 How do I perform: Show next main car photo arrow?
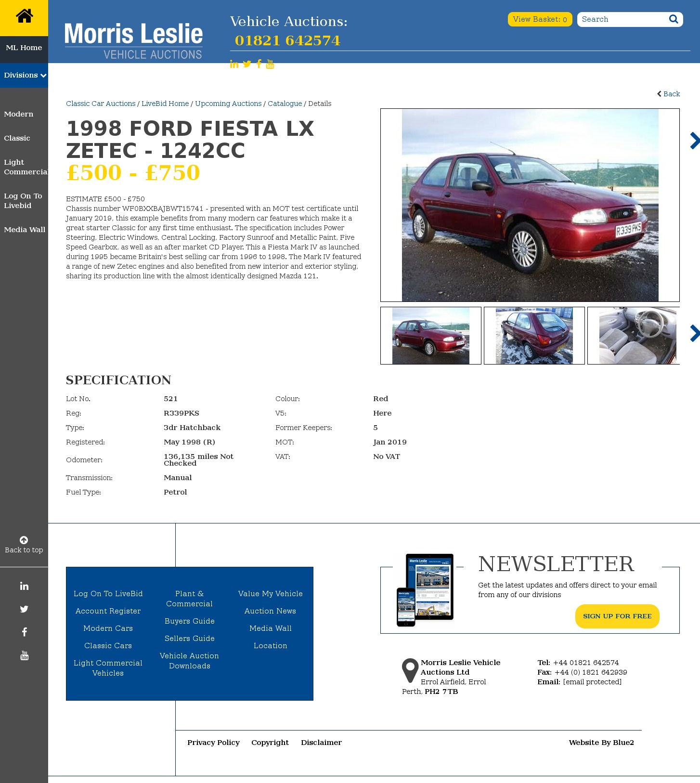click(x=694, y=141)
